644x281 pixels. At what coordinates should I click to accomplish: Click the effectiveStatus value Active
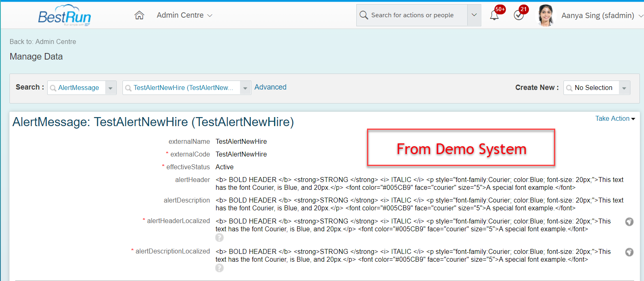tap(225, 167)
